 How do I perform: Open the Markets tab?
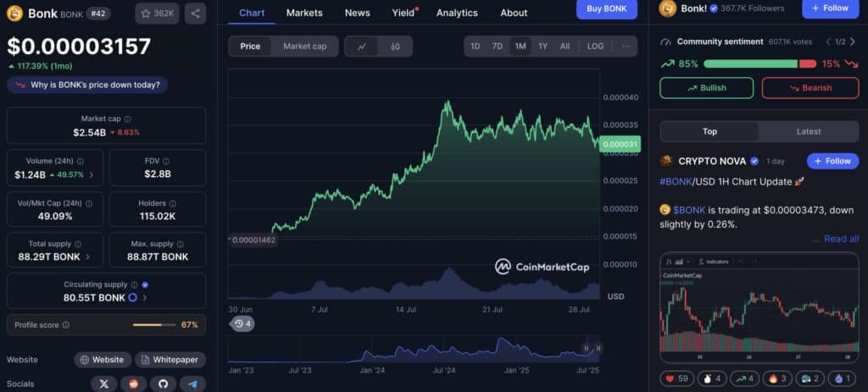[x=304, y=13]
